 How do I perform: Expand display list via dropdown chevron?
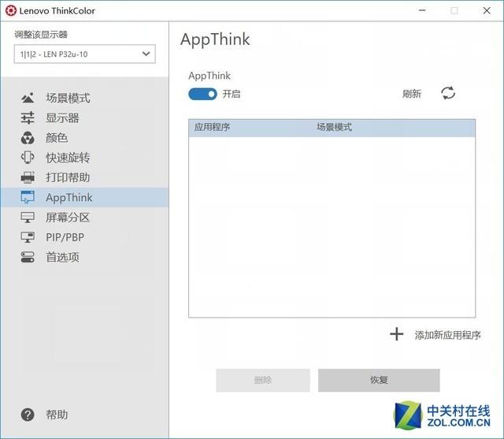[x=146, y=54]
